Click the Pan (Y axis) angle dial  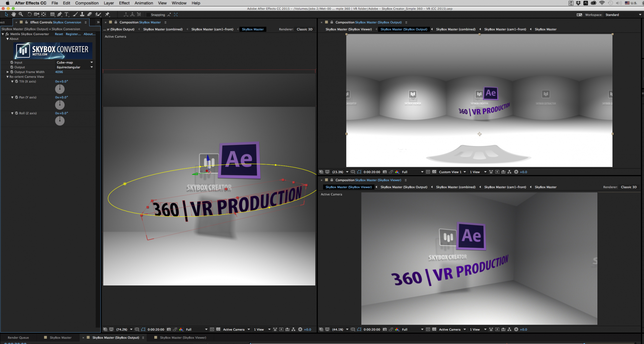60,105
